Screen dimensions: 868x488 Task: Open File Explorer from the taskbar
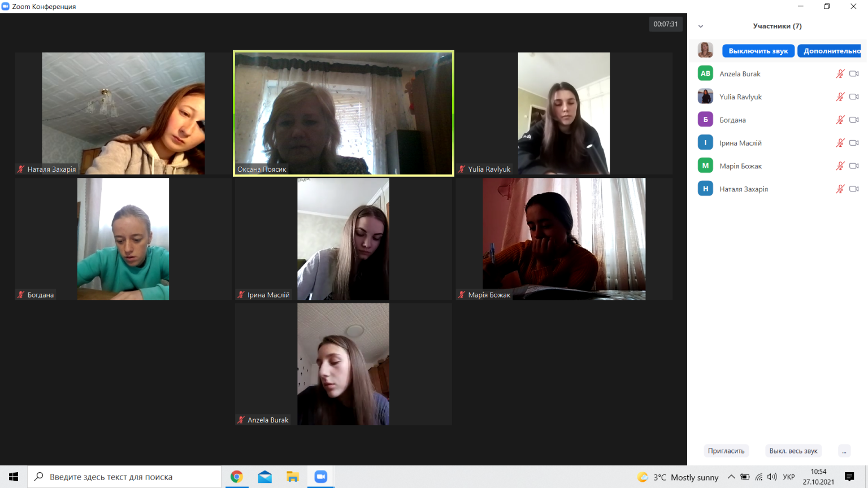click(292, 477)
